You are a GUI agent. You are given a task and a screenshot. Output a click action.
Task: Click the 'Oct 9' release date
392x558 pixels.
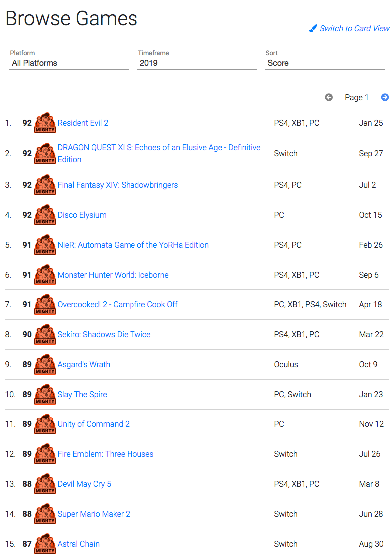click(368, 364)
